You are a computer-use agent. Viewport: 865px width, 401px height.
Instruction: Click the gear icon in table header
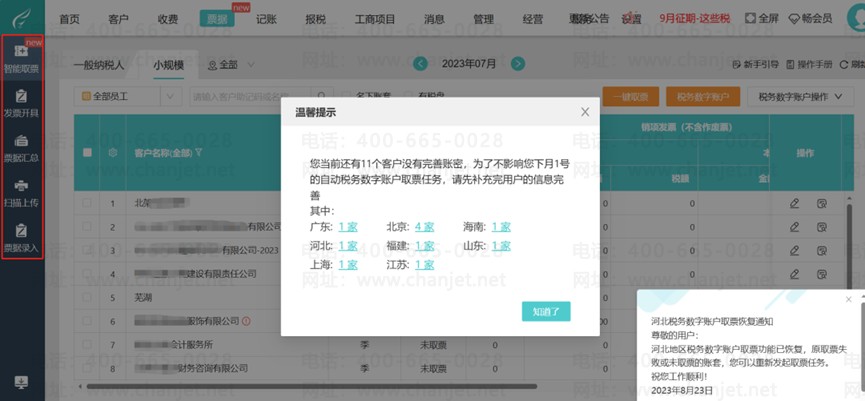click(113, 153)
